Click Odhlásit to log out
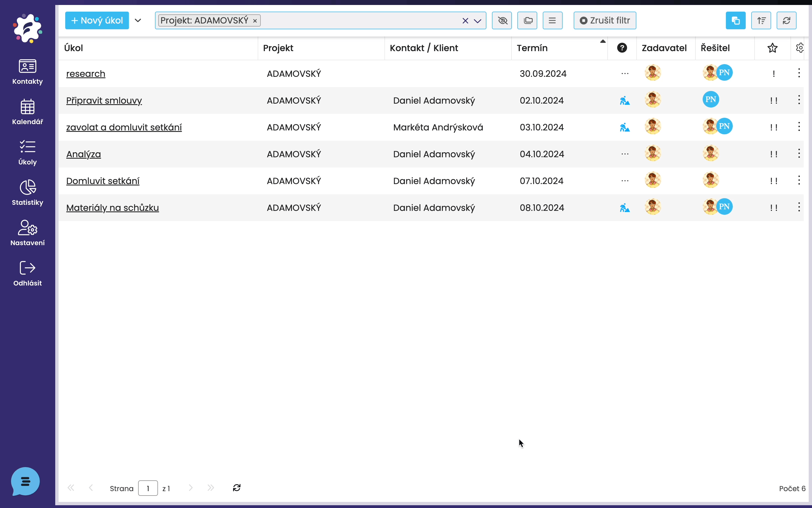 [28, 274]
